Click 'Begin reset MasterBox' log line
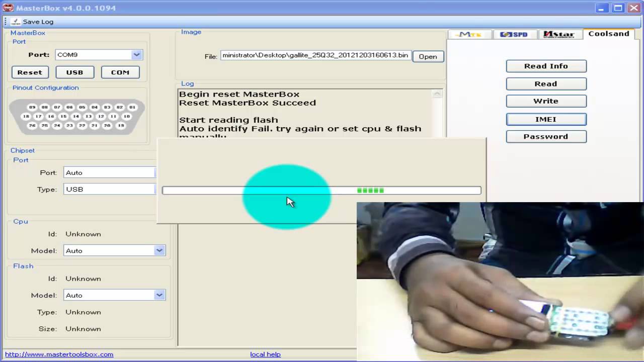The height and width of the screenshot is (362, 644). [239, 94]
